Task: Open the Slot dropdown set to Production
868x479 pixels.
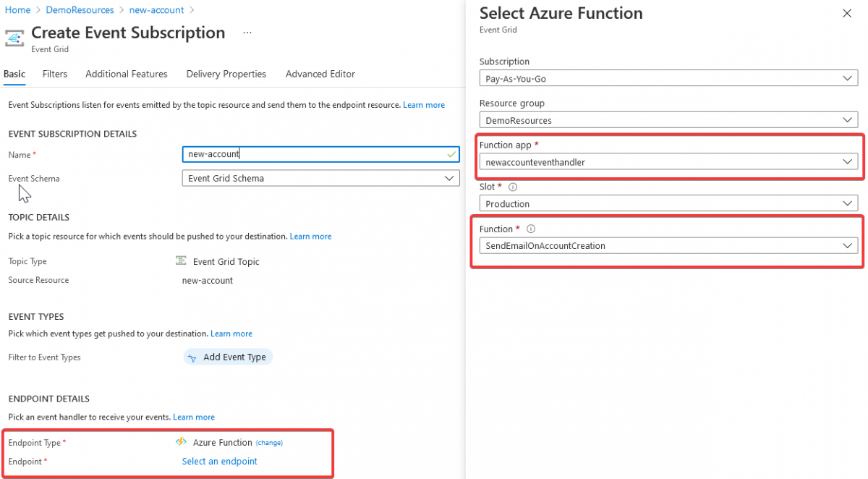Action: point(847,203)
